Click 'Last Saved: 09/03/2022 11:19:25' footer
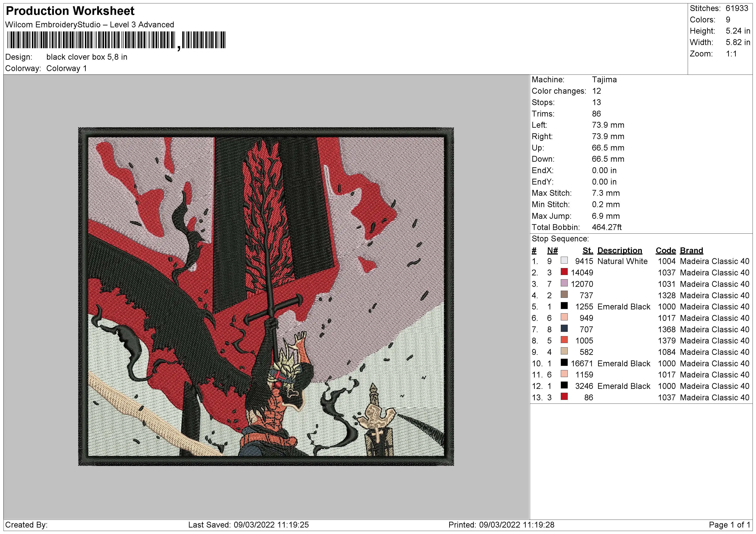The width and height of the screenshot is (756, 534). coord(248,525)
